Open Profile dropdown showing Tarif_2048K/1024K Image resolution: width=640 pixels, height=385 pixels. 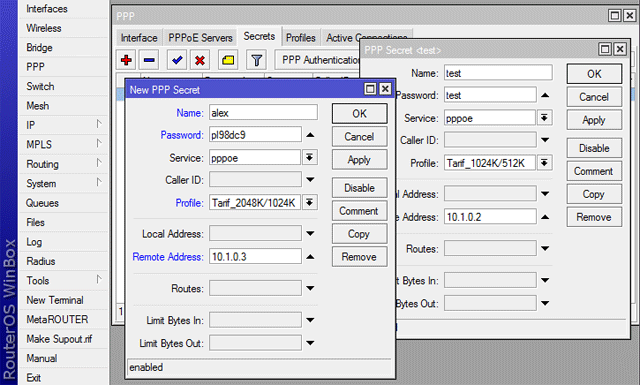tap(310, 202)
